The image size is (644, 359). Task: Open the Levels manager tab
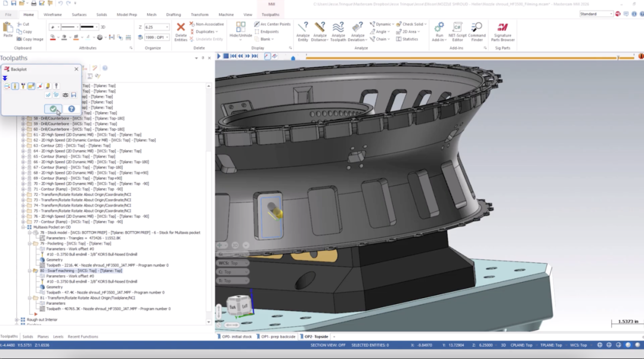[x=58, y=337]
